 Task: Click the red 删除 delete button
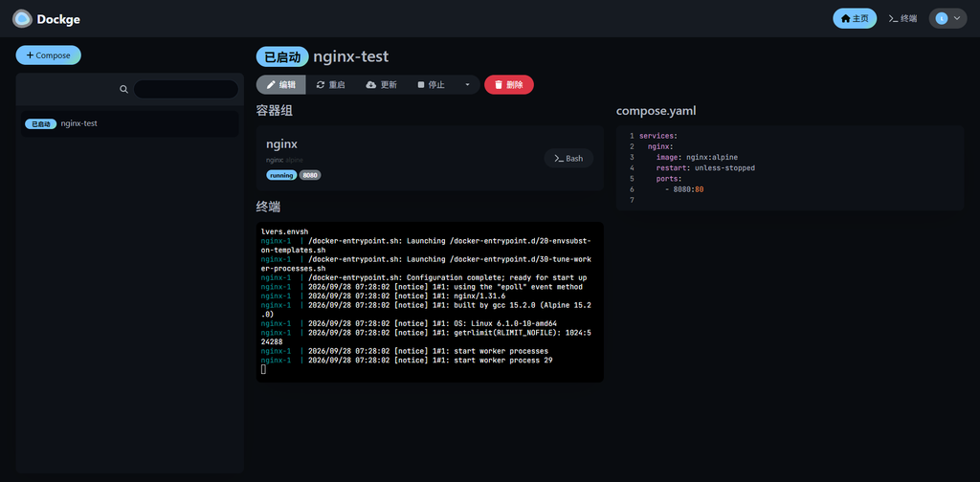pos(509,85)
